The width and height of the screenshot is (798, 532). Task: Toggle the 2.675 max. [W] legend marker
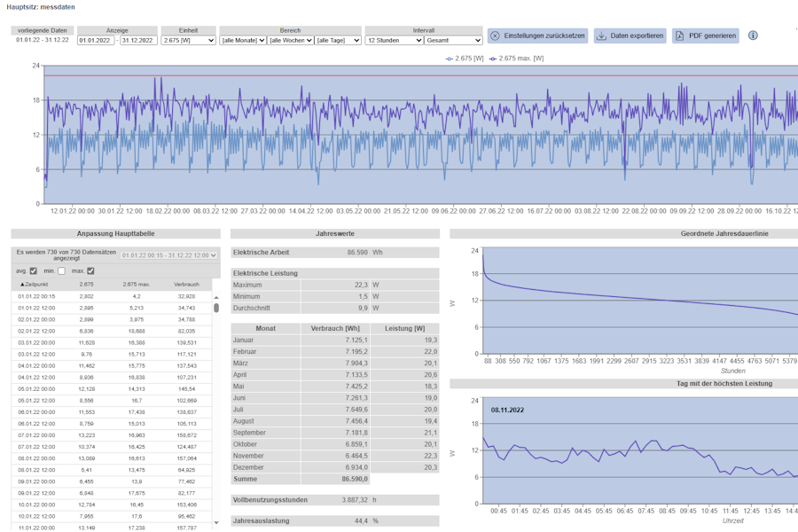pyautogui.click(x=493, y=59)
